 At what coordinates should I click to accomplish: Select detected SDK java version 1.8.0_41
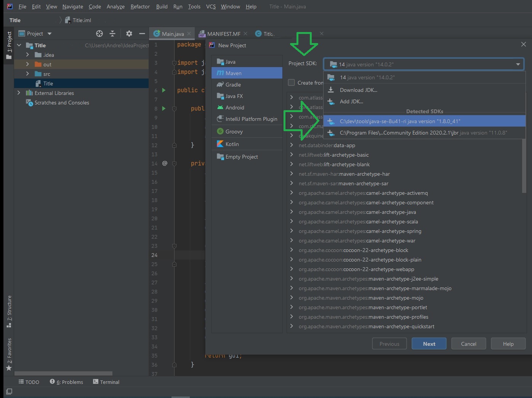[425, 121]
